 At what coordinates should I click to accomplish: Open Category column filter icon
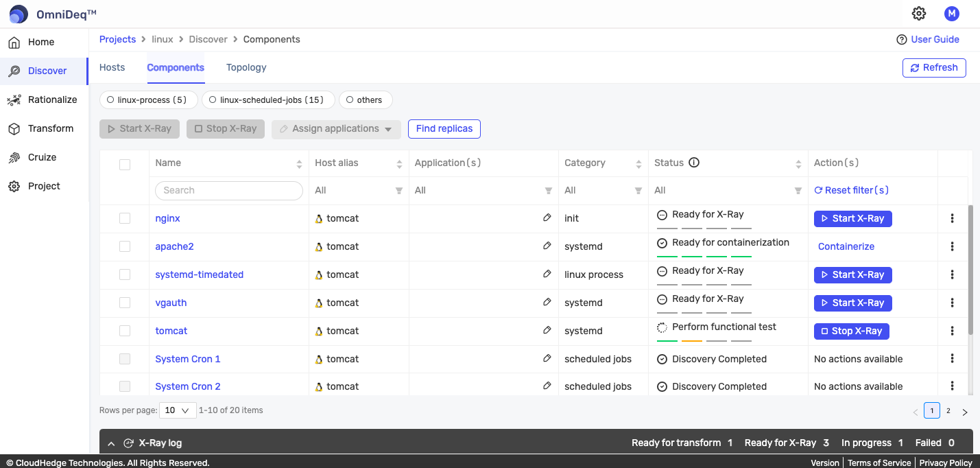638,191
